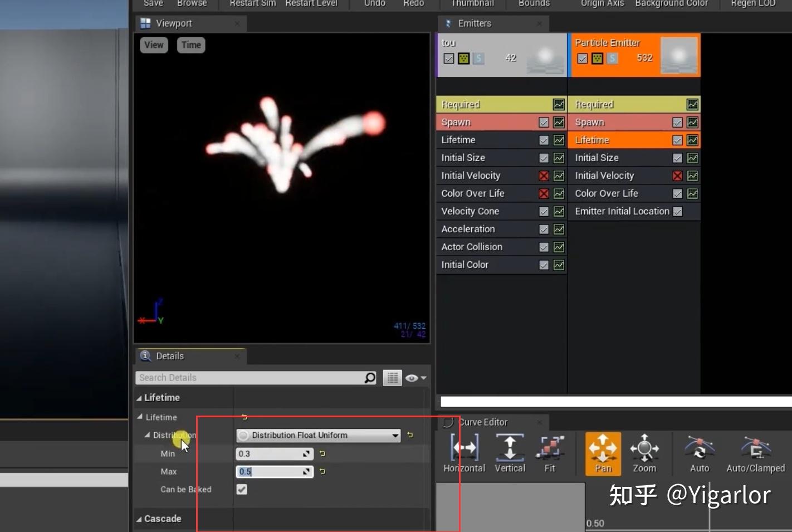The height and width of the screenshot is (532, 792).
Task: Select the Particle Emitter thumbnail
Action: [x=679, y=56]
